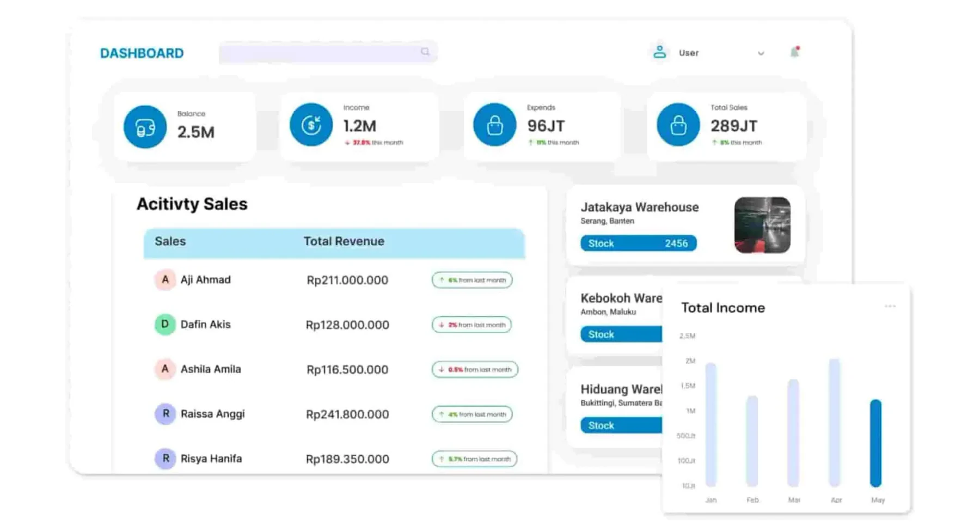Click into the search input field

coord(328,52)
